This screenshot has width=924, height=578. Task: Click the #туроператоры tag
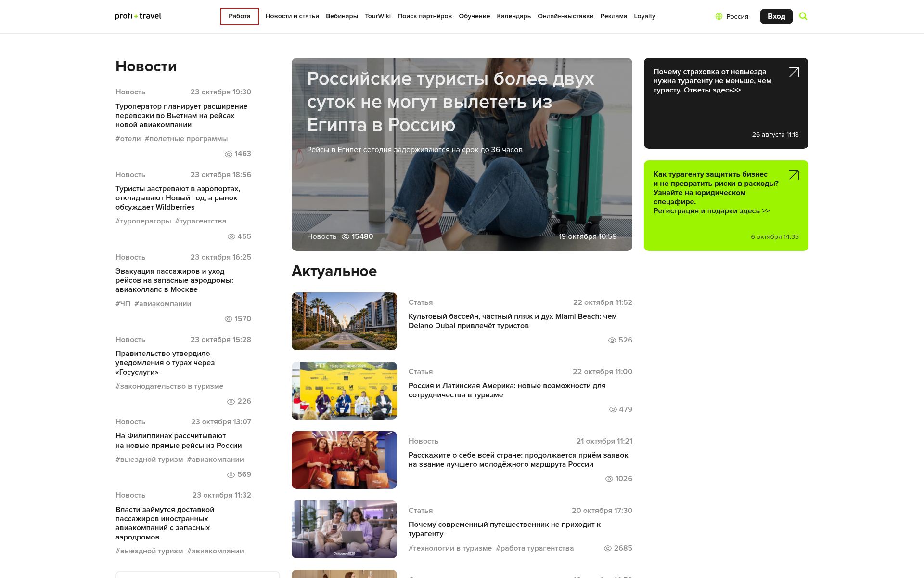[x=143, y=221]
